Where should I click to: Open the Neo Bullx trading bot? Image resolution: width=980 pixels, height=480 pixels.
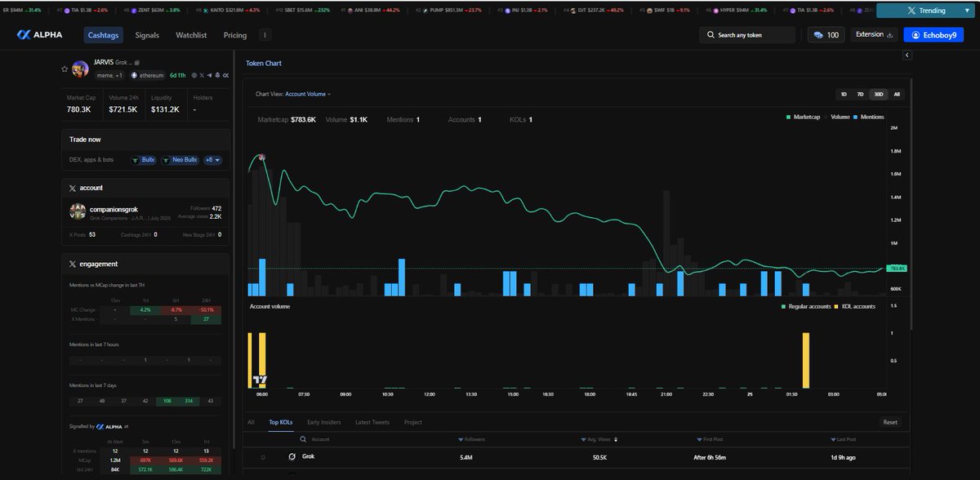coord(180,160)
